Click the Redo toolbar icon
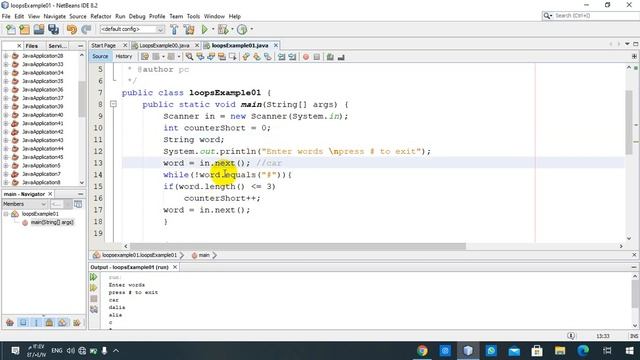 tap(86, 29)
